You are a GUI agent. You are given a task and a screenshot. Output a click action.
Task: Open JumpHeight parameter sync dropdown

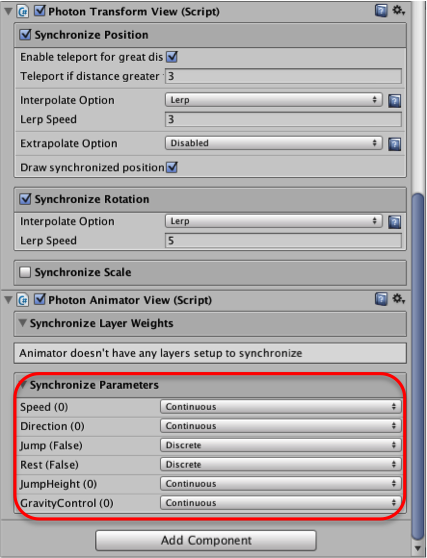281,483
